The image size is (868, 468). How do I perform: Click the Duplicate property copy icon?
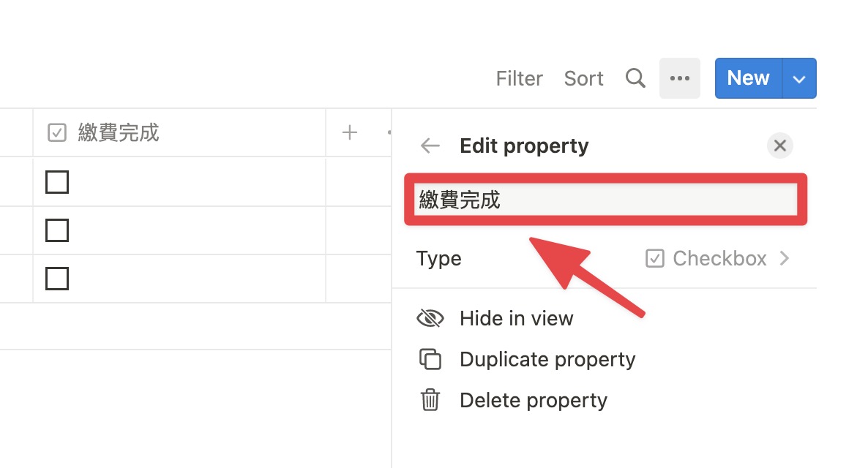[x=430, y=359]
